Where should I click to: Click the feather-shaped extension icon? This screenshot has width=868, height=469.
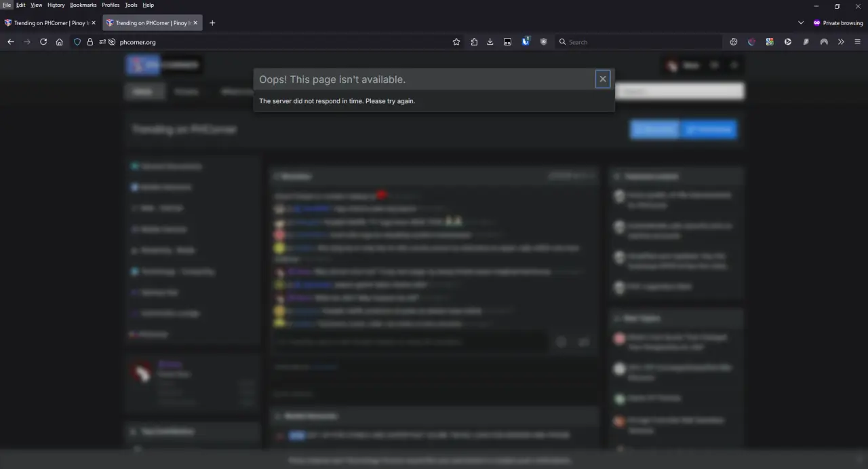tap(806, 42)
